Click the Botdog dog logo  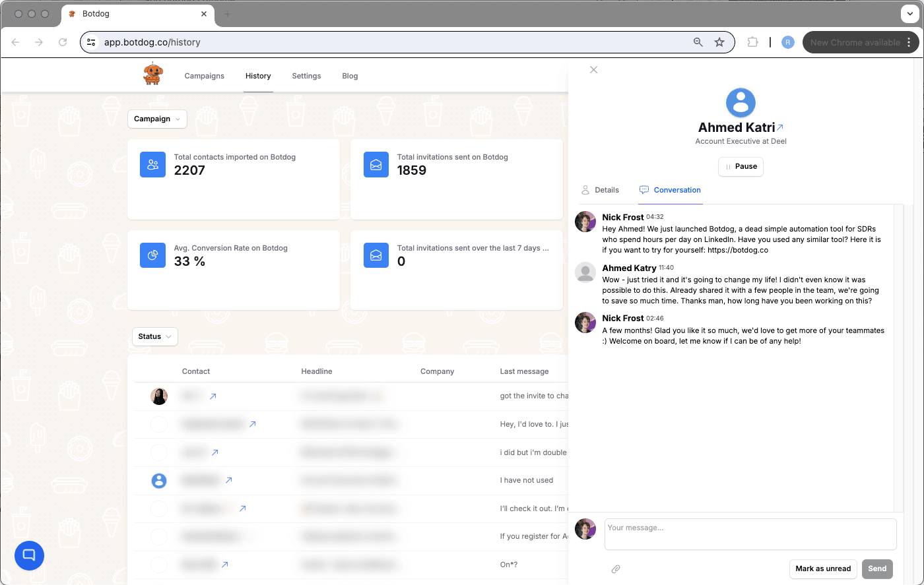coord(152,74)
